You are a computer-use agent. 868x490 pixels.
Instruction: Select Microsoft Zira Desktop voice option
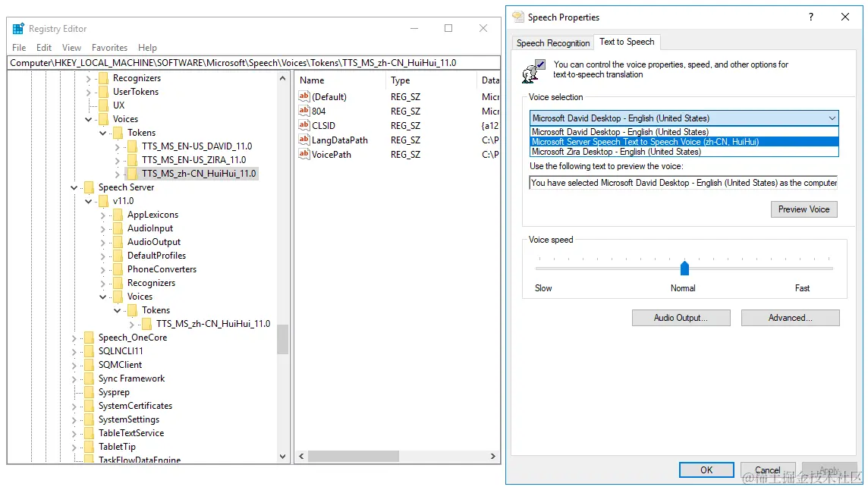684,152
